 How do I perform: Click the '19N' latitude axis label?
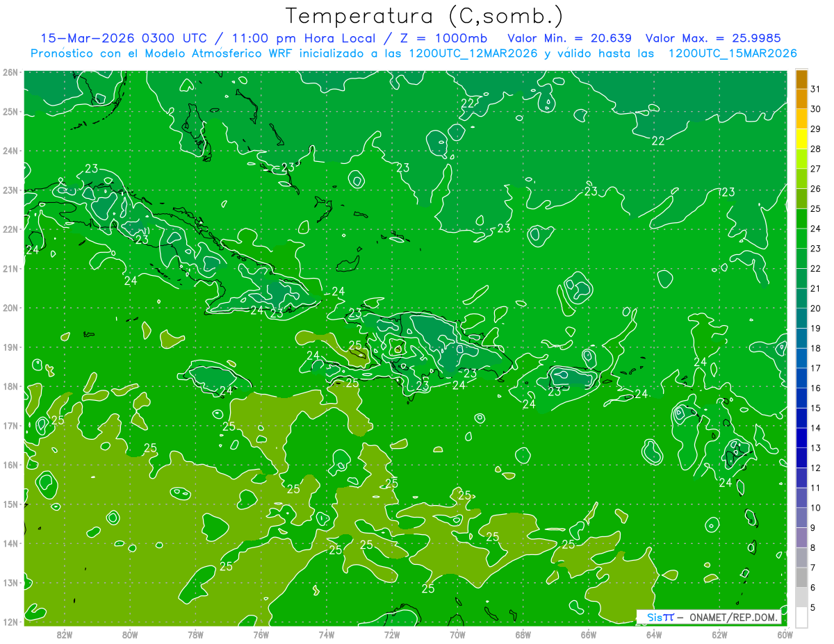click(x=10, y=347)
